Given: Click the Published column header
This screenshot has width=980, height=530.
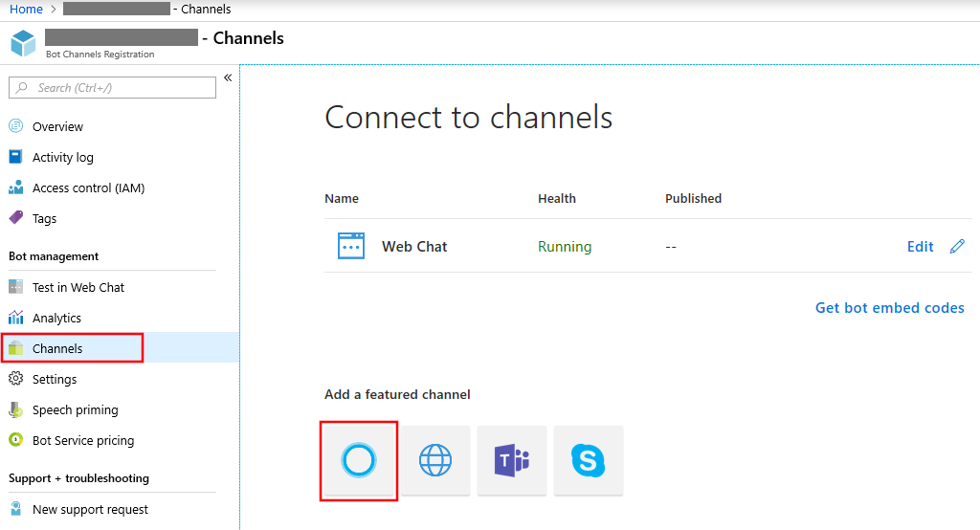Looking at the screenshot, I should [693, 199].
